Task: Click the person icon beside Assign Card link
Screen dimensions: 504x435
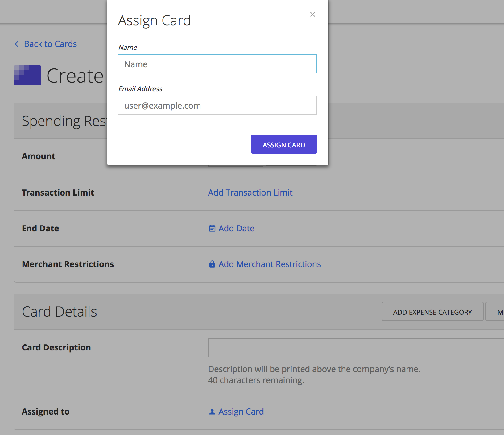Action: tap(212, 412)
